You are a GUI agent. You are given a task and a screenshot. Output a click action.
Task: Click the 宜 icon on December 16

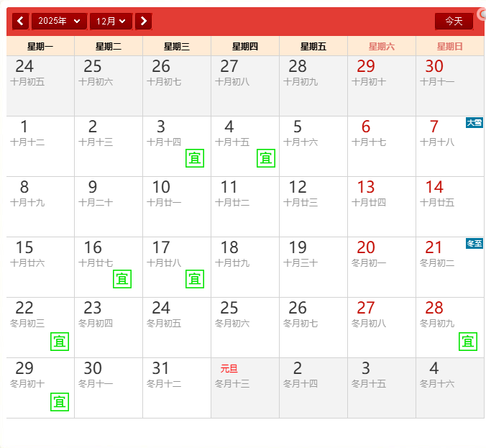pos(122,279)
